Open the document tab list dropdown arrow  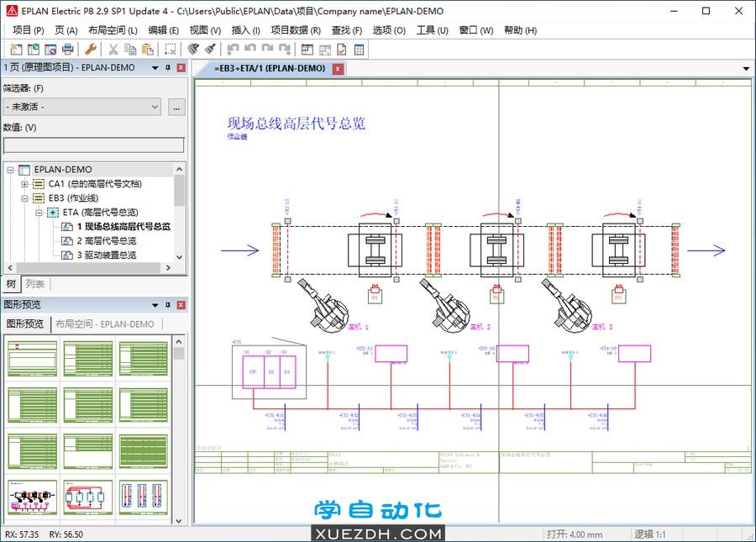click(746, 69)
